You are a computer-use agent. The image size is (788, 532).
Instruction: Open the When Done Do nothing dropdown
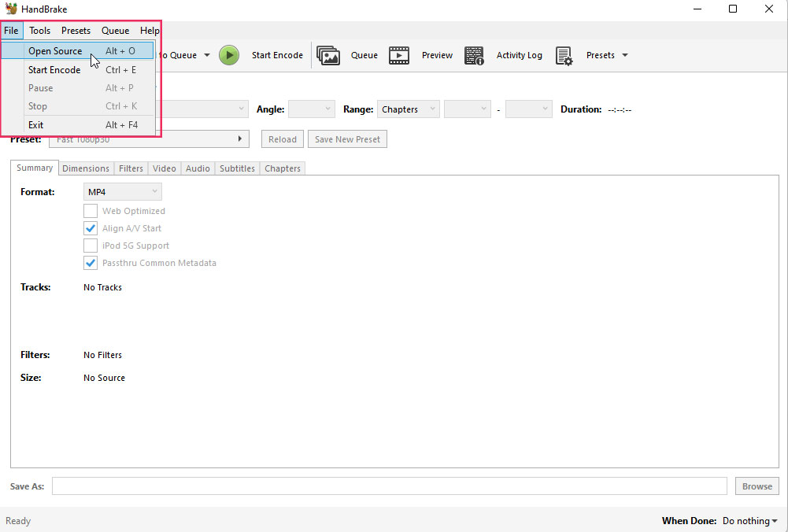click(x=749, y=521)
